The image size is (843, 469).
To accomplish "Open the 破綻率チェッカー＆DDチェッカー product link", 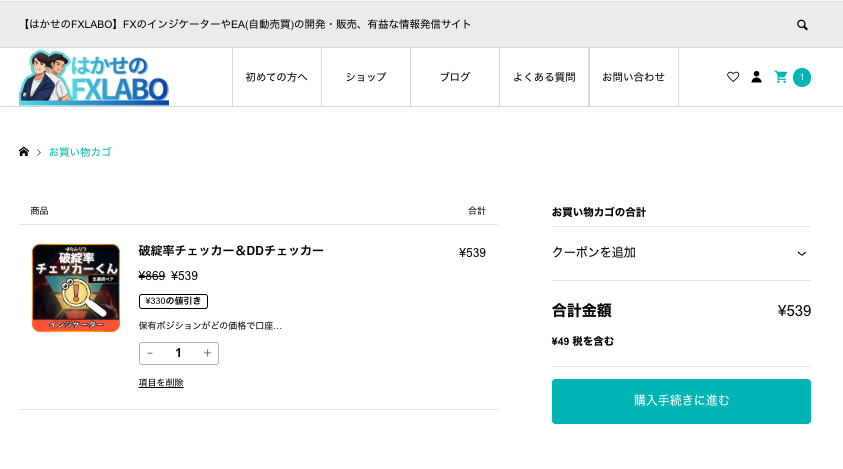I will tap(231, 251).
